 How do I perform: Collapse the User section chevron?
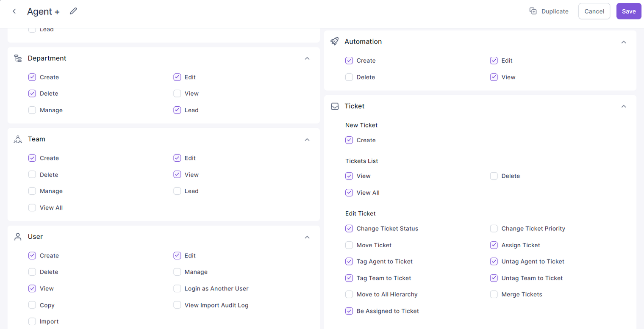point(307,237)
